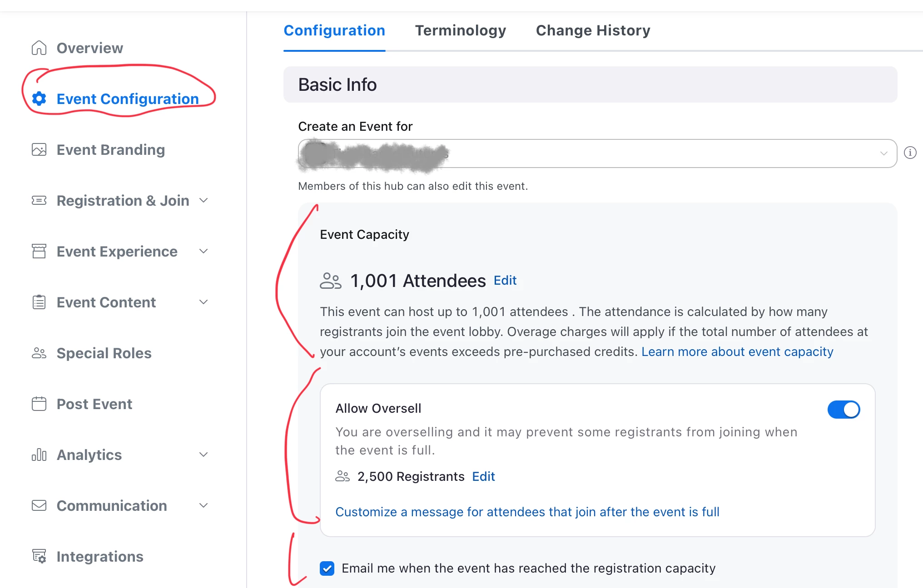Expand the Registration & Join section
923x588 pixels.
pos(203,200)
